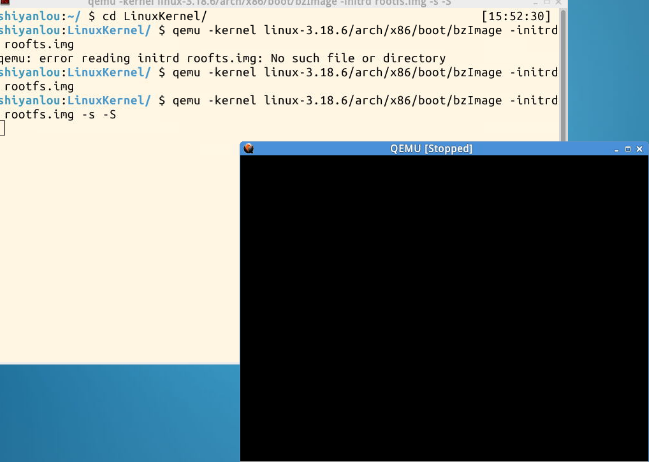This screenshot has width=649, height=462.
Task: Click the terminal window title bar text
Action: pyautogui.click(x=269, y=2)
